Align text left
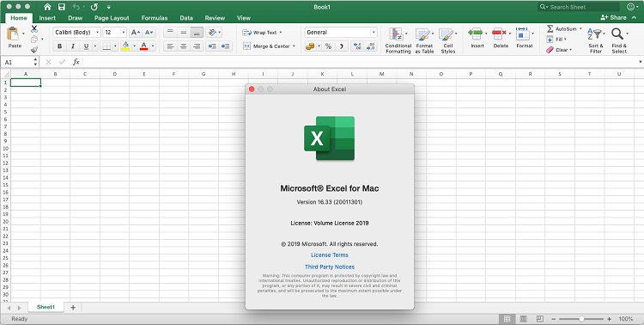The width and height of the screenshot is (644, 325). click(x=171, y=46)
